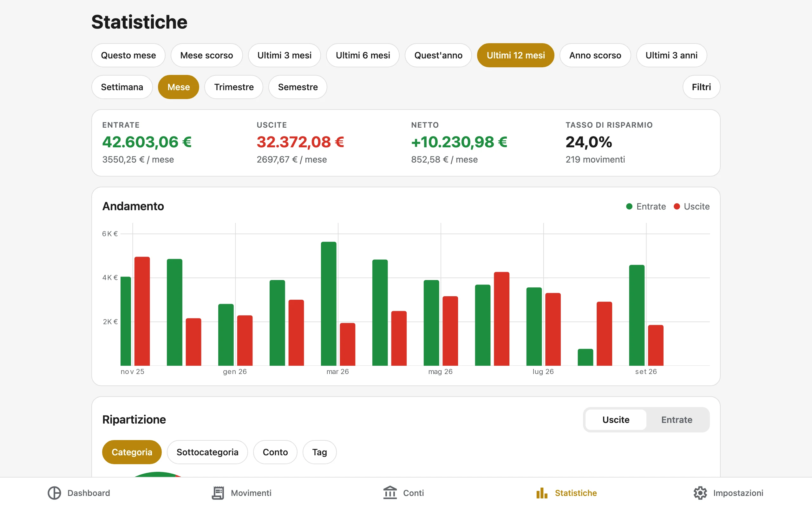This screenshot has width=812, height=508.
Task: Click the Statistiche bar chart icon
Action: 542,493
